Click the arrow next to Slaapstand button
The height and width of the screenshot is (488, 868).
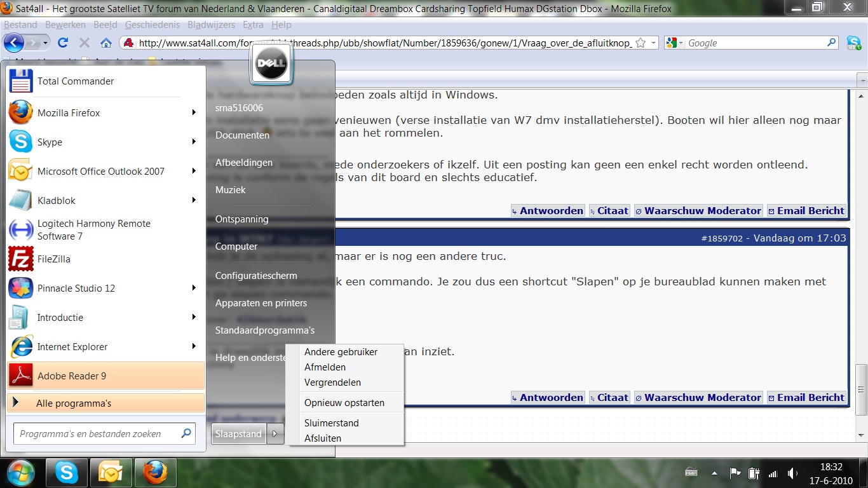click(275, 434)
